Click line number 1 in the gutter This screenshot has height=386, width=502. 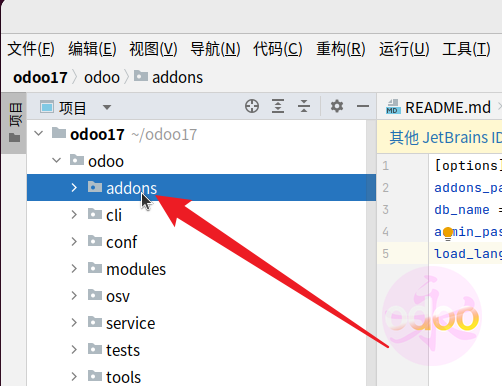pyautogui.click(x=386, y=166)
